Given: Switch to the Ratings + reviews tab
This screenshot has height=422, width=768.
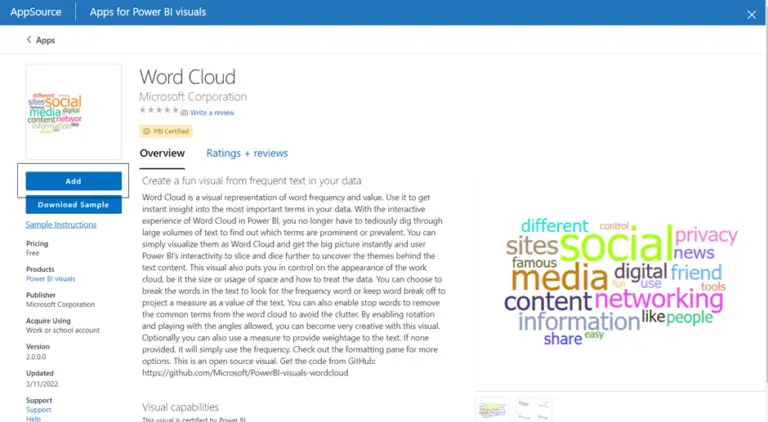Looking at the screenshot, I should pyautogui.click(x=246, y=153).
